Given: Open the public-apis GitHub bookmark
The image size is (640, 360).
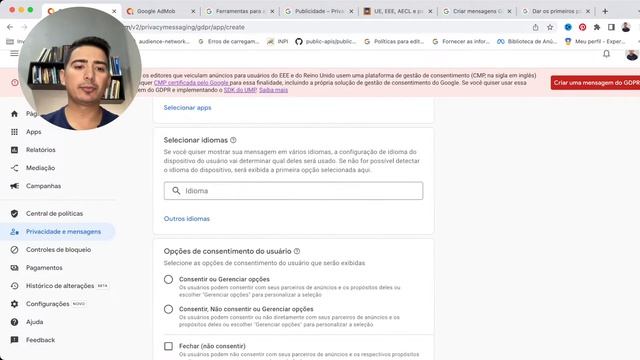Looking at the screenshot, I should (326, 42).
